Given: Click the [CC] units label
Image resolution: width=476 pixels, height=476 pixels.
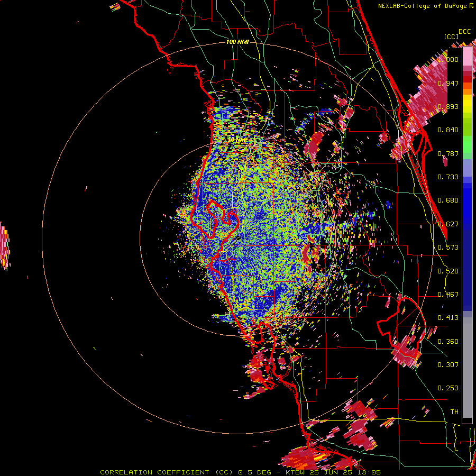Looking at the screenshot, I should (451, 36).
